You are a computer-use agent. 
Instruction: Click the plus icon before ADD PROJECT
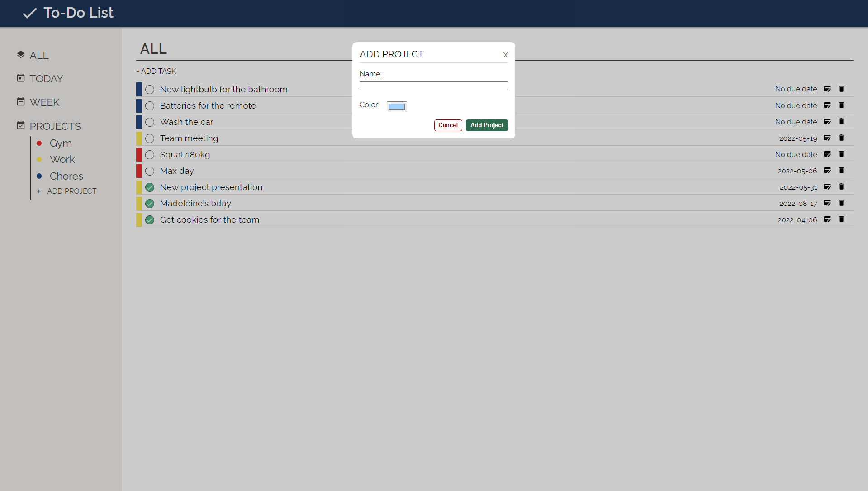click(x=39, y=191)
